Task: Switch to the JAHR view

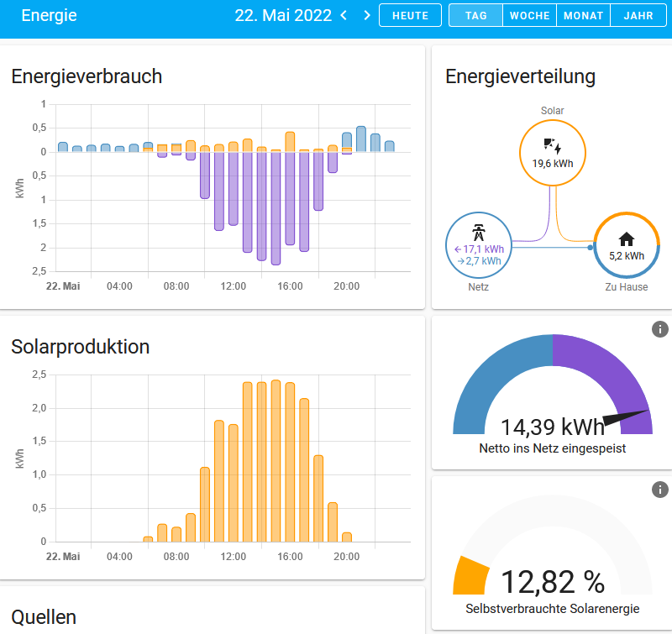Action: point(638,15)
